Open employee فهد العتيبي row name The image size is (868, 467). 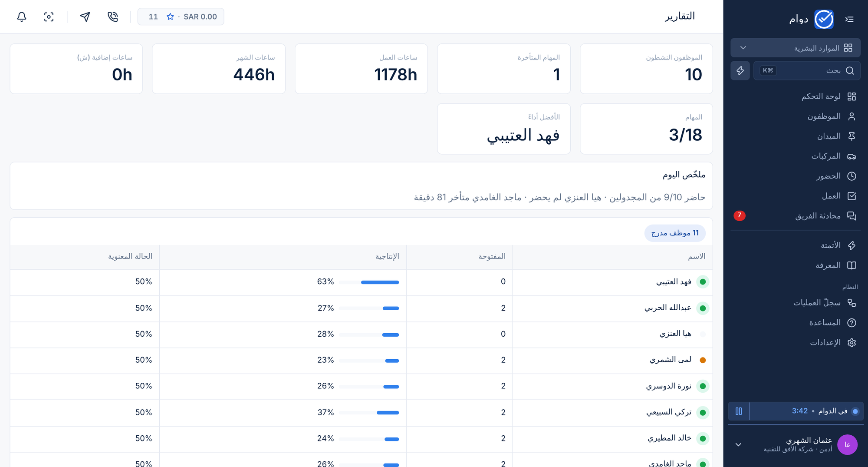[674, 282]
